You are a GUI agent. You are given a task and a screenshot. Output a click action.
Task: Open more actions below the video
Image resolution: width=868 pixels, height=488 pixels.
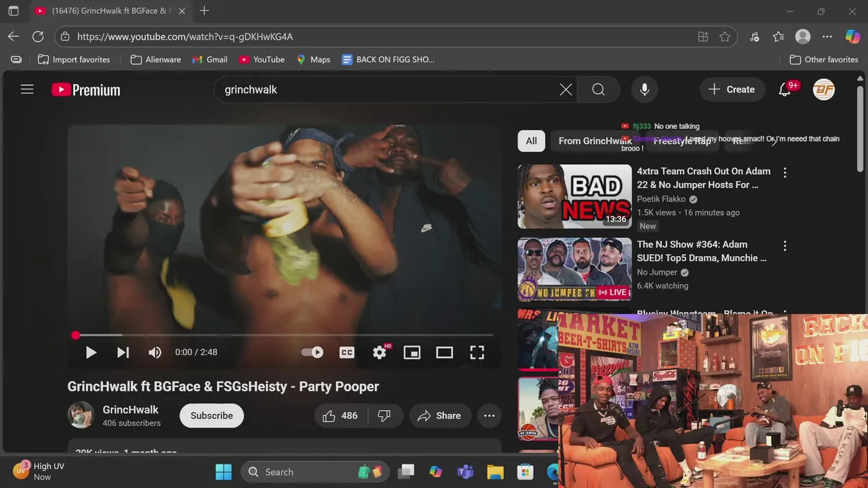[x=490, y=416]
